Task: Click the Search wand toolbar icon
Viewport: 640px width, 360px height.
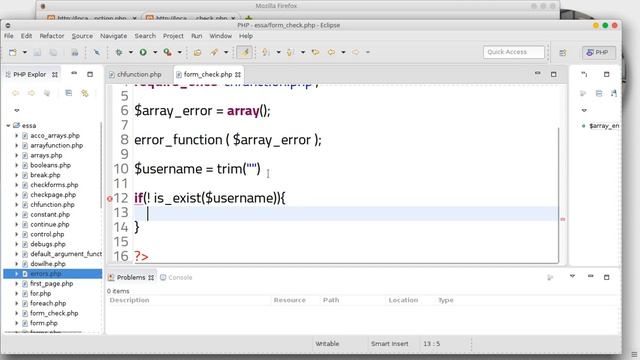Action: pyautogui.click(x=214, y=52)
